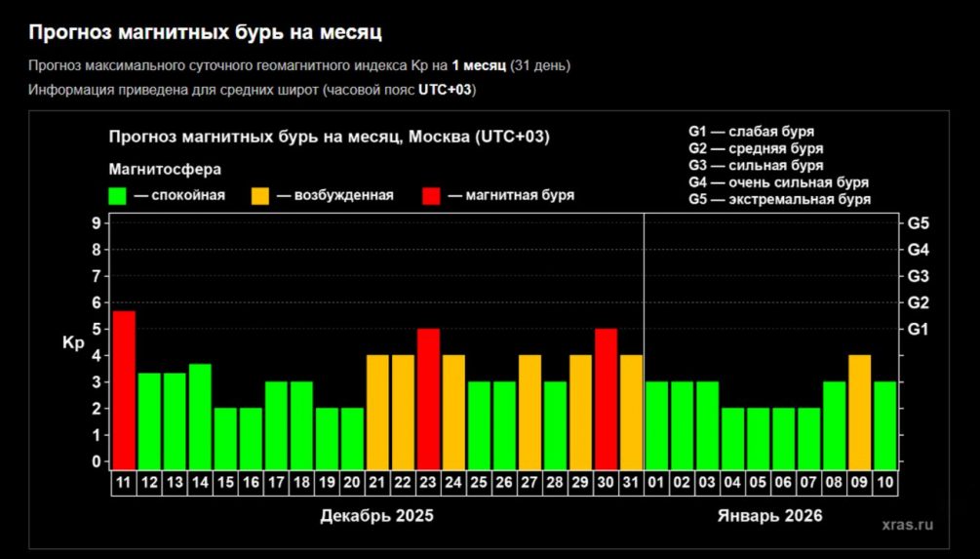The image size is (980, 559).
Task: Select the green bar for December 17
Action: (x=276, y=424)
